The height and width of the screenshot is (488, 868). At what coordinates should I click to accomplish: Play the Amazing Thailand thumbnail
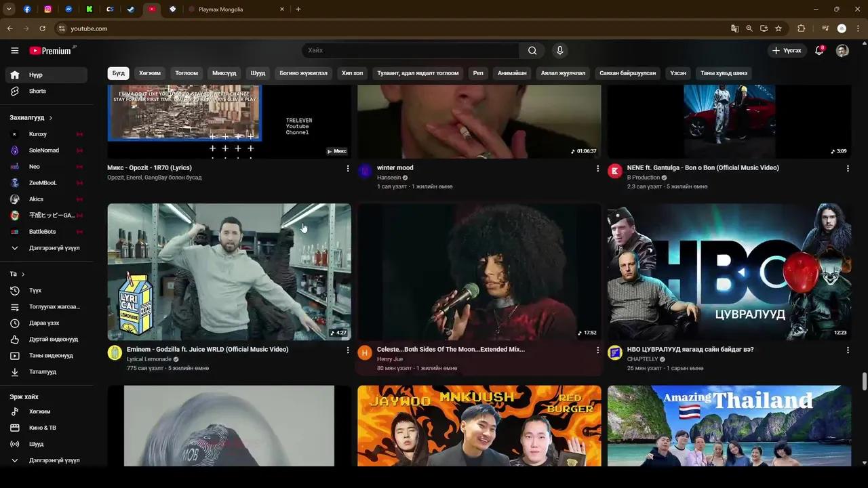[x=729, y=426]
